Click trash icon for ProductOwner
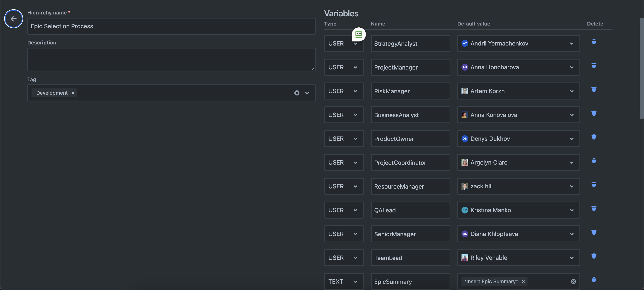This screenshot has width=644, height=290. click(x=594, y=137)
